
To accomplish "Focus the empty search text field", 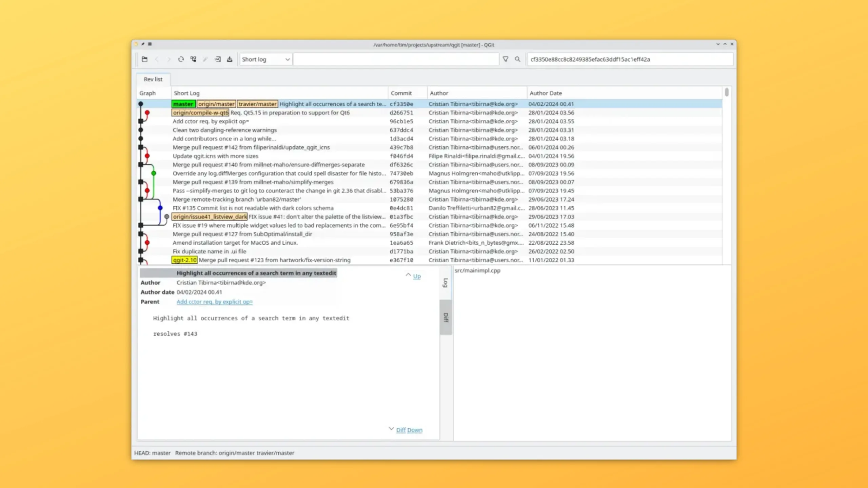I will (396, 59).
